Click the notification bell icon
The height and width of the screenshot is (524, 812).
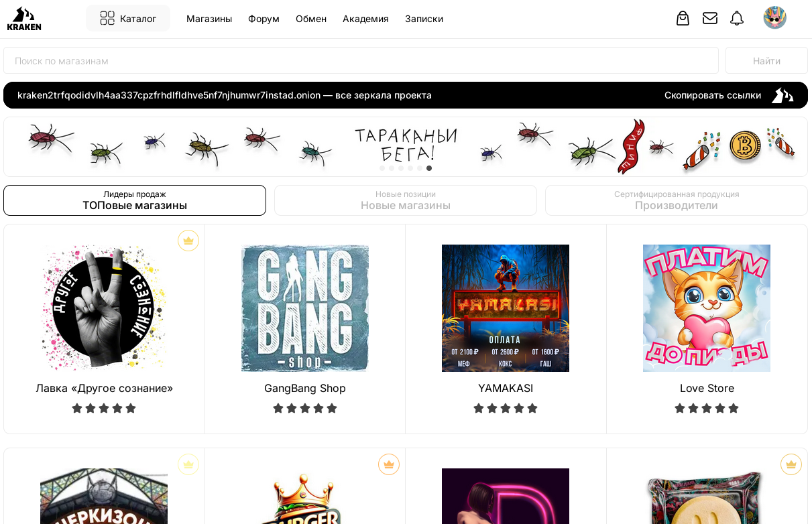pos(737,18)
